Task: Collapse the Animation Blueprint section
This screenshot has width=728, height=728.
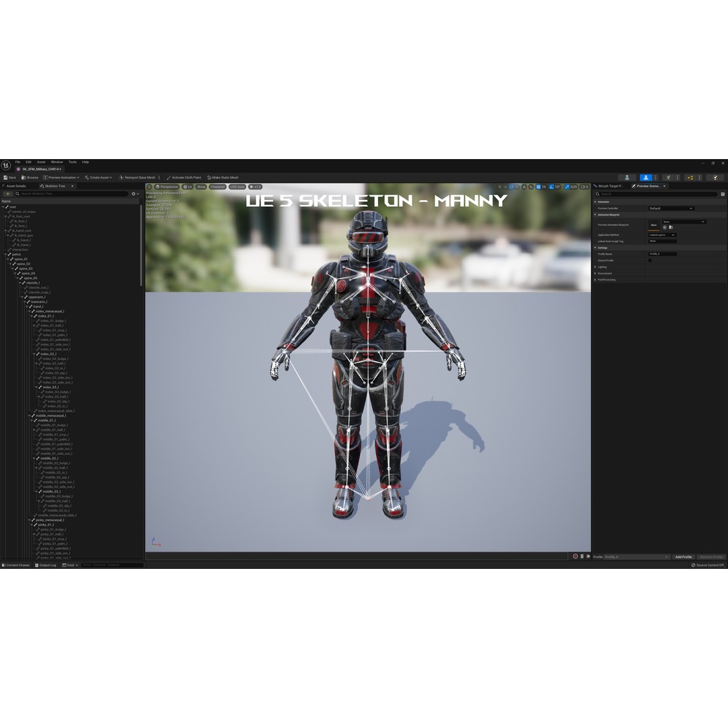Action: [x=595, y=214]
